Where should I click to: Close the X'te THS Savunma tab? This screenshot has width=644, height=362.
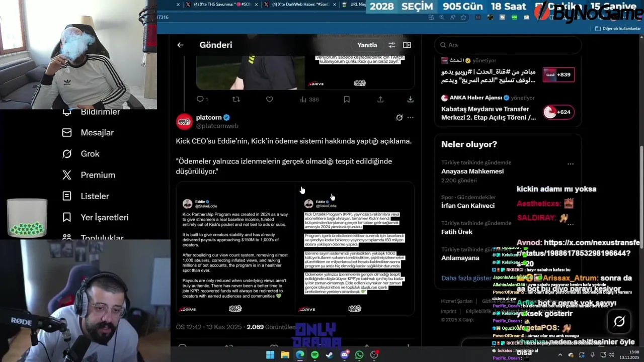(257, 5)
